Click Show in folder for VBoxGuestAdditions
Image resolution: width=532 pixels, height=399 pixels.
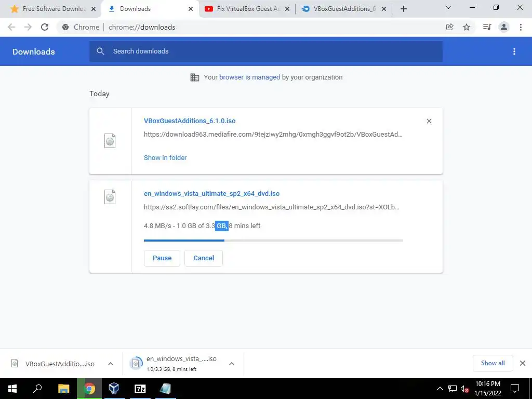point(165,158)
